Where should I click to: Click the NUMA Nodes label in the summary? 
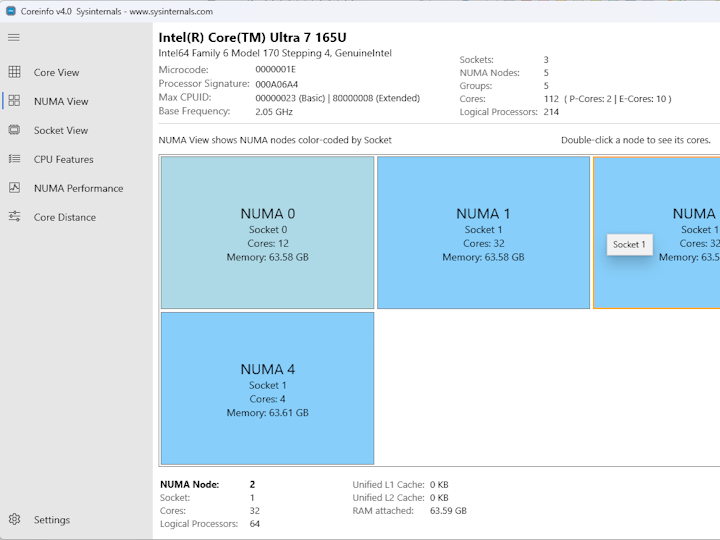click(x=489, y=73)
